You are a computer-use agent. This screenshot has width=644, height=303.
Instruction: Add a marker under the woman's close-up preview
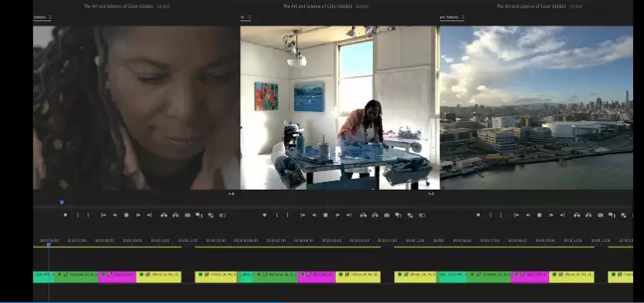point(66,215)
